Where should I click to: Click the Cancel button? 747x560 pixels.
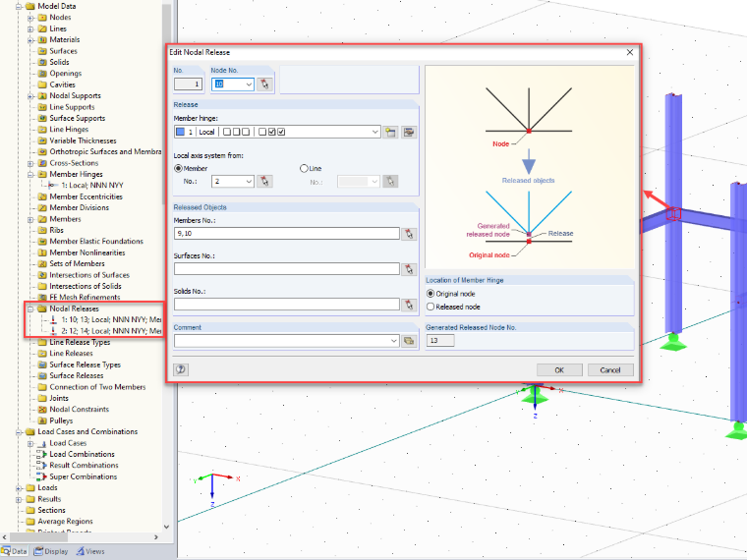[x=610, y=370]
